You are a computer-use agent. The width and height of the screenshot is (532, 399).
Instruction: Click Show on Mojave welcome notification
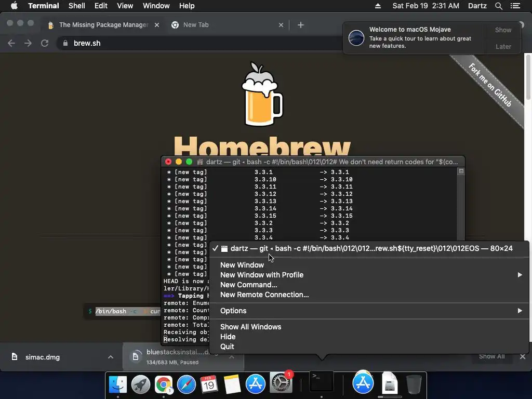click(503, 30)
